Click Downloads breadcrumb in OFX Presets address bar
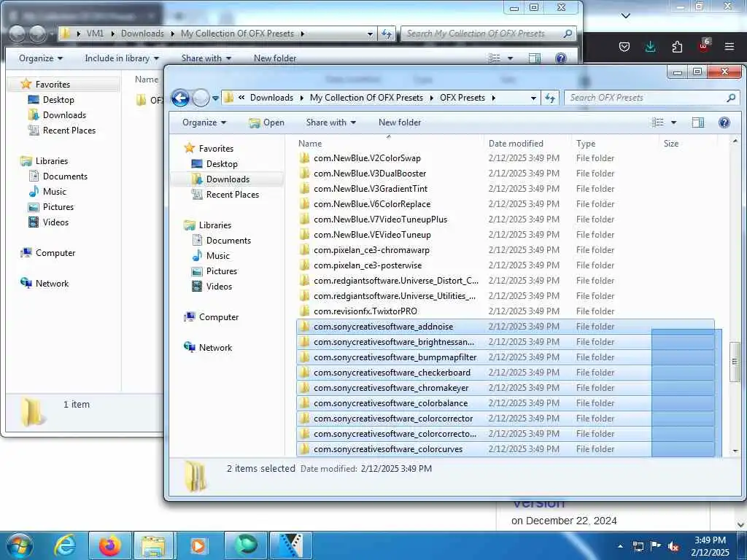This screenshot has height=560, width=747. (x=271, y=98)
